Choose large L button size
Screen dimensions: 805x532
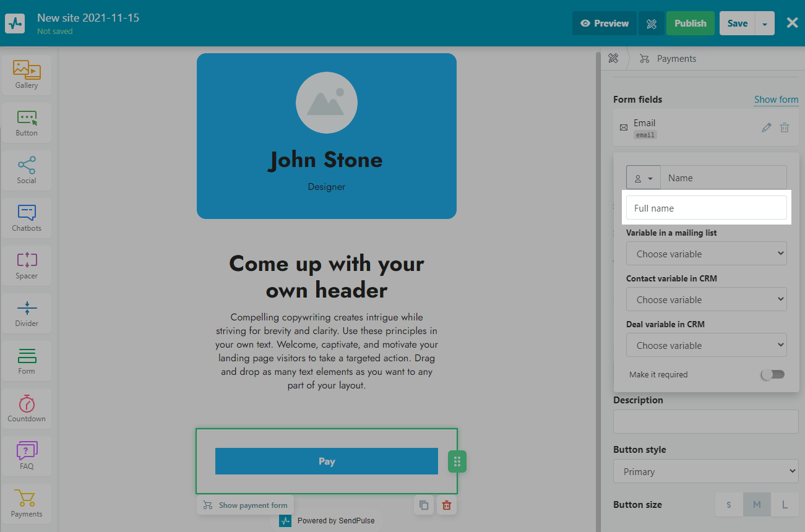click(x=785, y=505)
